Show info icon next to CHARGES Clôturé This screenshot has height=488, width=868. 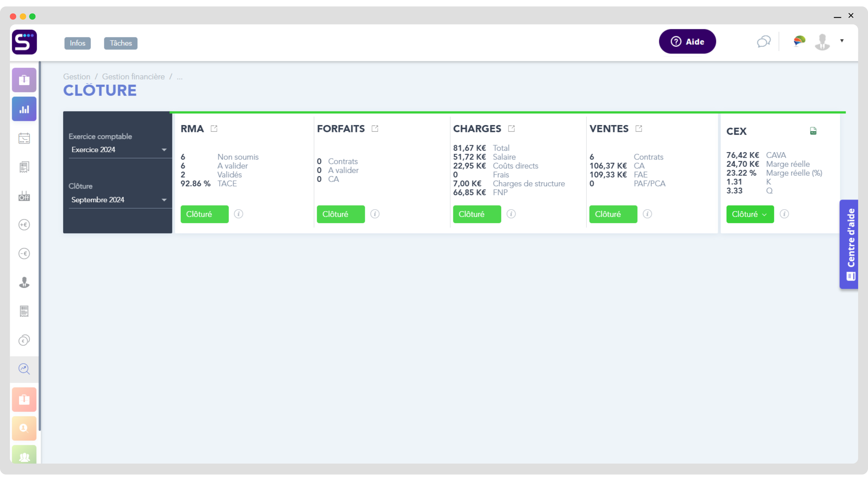click(x=511, y=214)
